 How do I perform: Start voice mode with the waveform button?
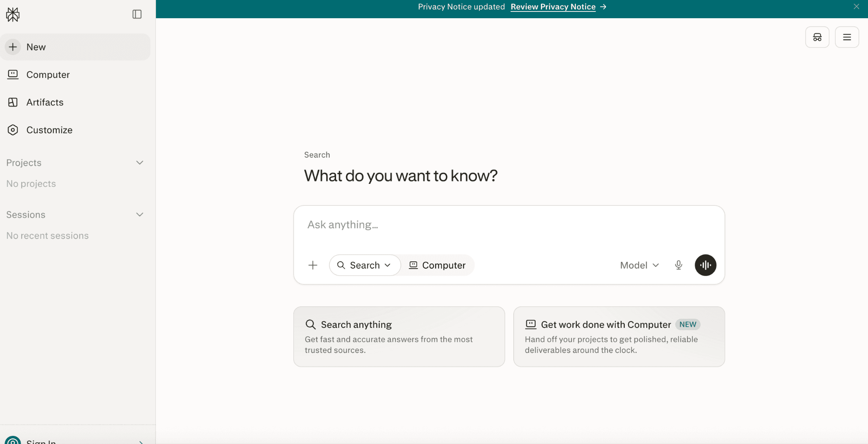coord(706,265)
